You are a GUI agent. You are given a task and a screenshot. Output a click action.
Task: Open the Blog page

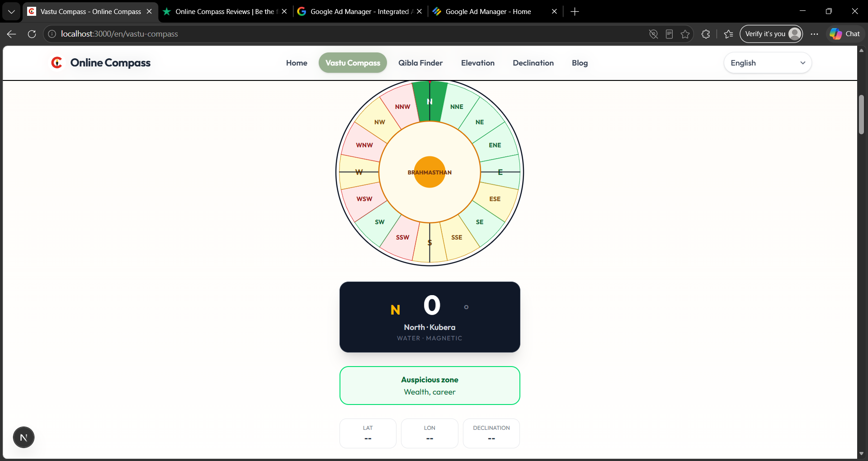pos(580,63)
